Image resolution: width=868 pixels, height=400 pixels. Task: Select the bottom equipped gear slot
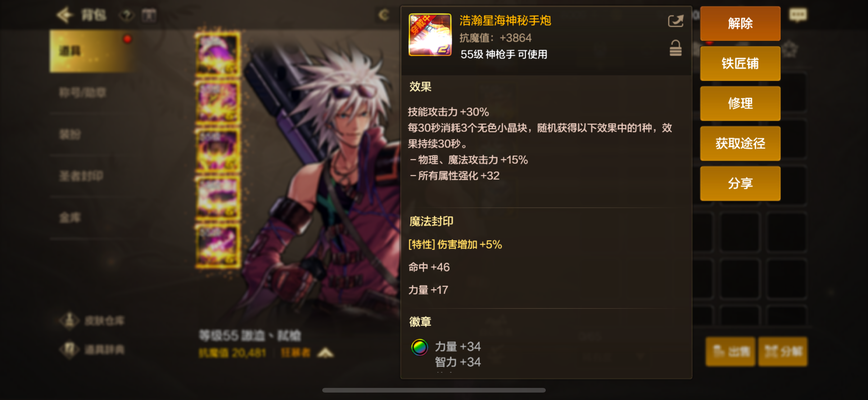tap(218, 246)
